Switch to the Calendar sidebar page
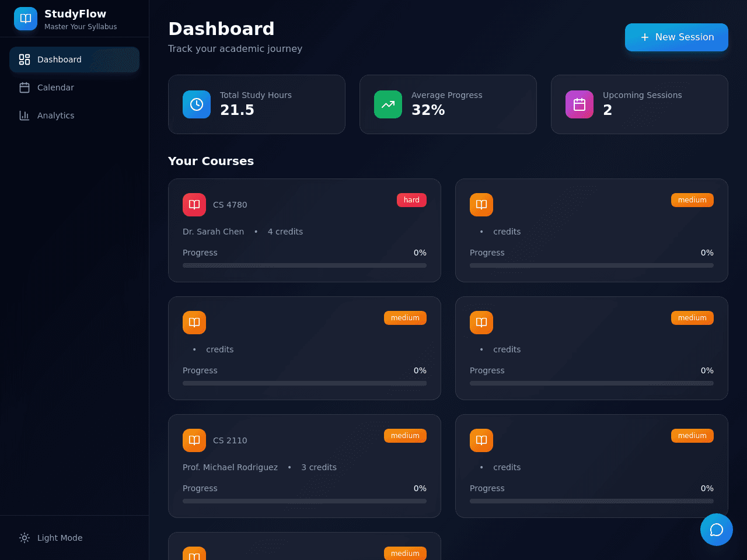This screenshot has height=560, width=747. point(75,87)
